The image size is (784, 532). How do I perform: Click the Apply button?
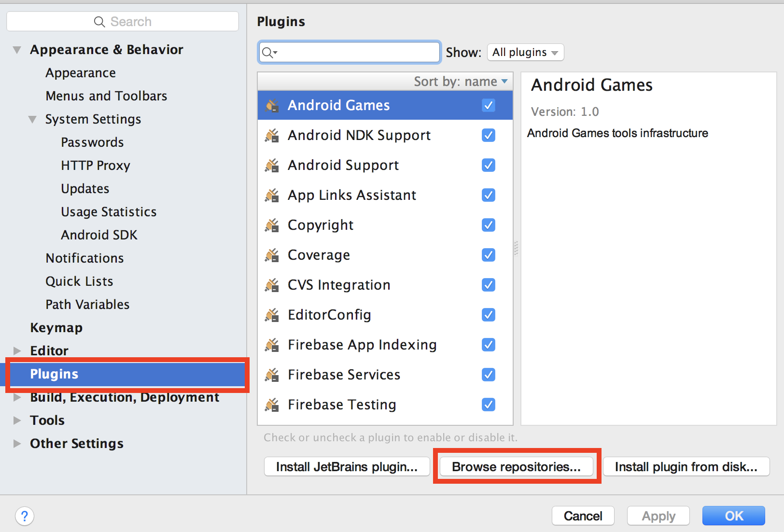click(658, 516)
